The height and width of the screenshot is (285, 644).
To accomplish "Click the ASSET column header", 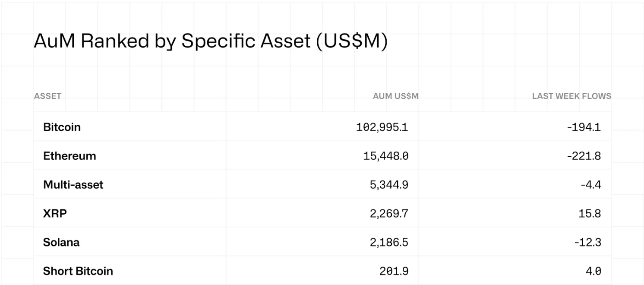I will (47, 96).
